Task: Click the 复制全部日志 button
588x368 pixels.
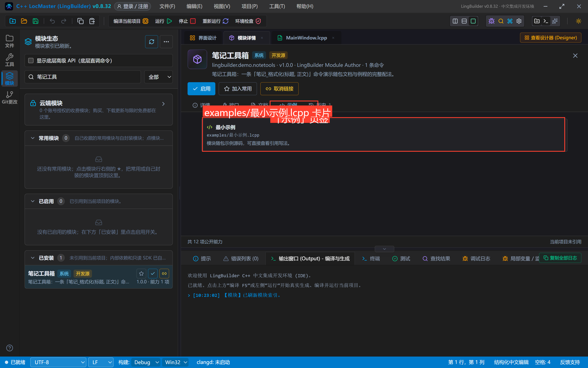Action: click(560, 258)
